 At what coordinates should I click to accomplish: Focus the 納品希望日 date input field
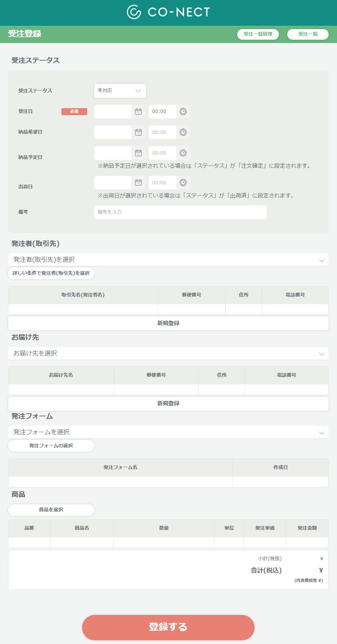113,132
